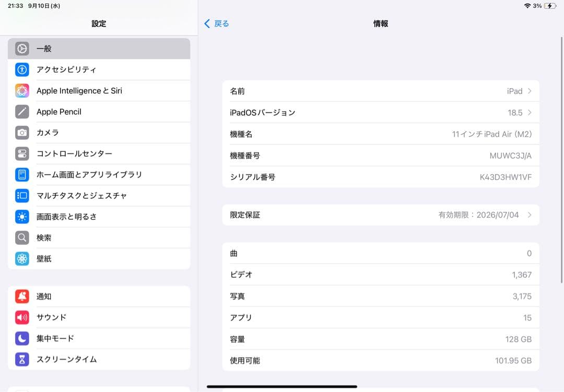Tap the ホーム画面とアプリライブラリ icon
564x392 pixels.
(x=21, y=174)
